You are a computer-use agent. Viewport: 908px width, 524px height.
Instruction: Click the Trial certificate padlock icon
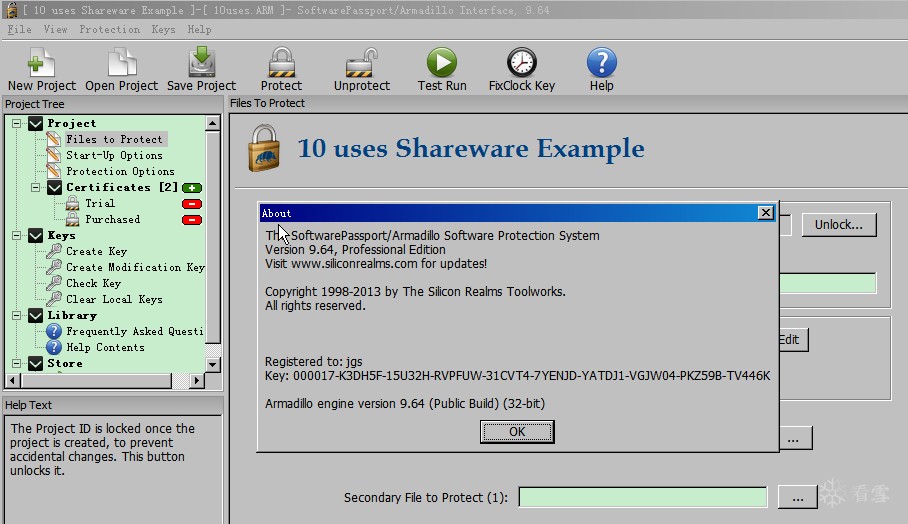pos(72,203)
